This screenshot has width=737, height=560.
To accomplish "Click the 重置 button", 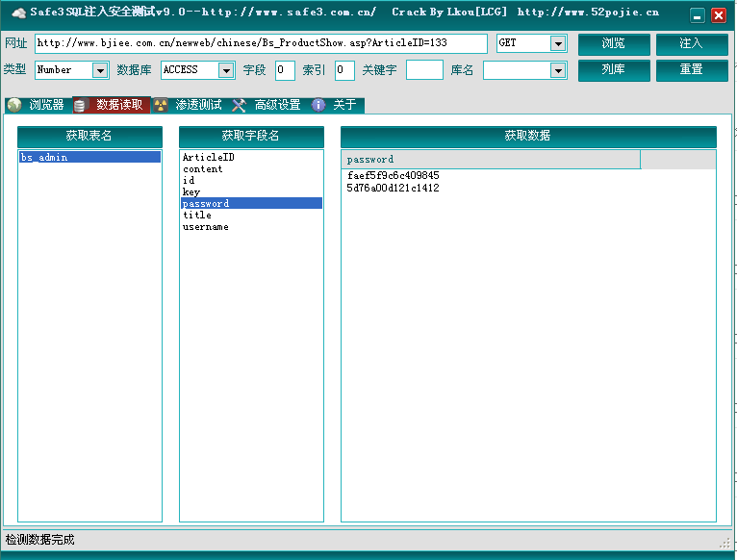I will tap(692, 70).
